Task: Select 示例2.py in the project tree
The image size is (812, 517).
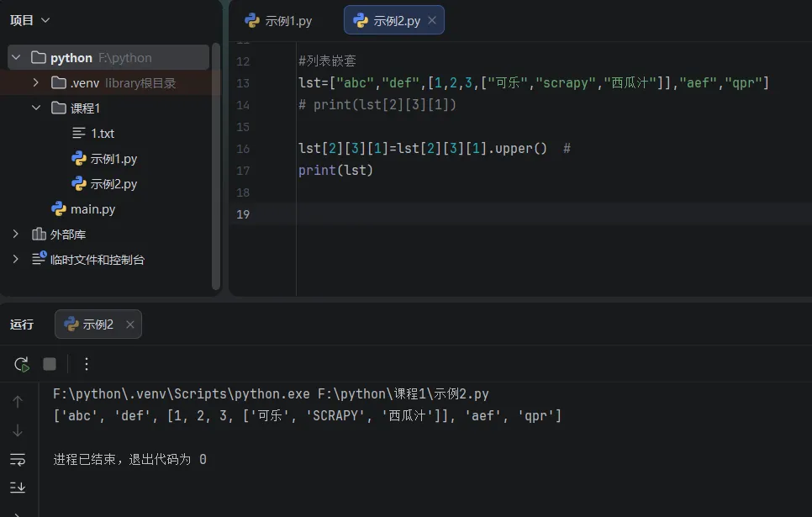Action: (104, 184)
